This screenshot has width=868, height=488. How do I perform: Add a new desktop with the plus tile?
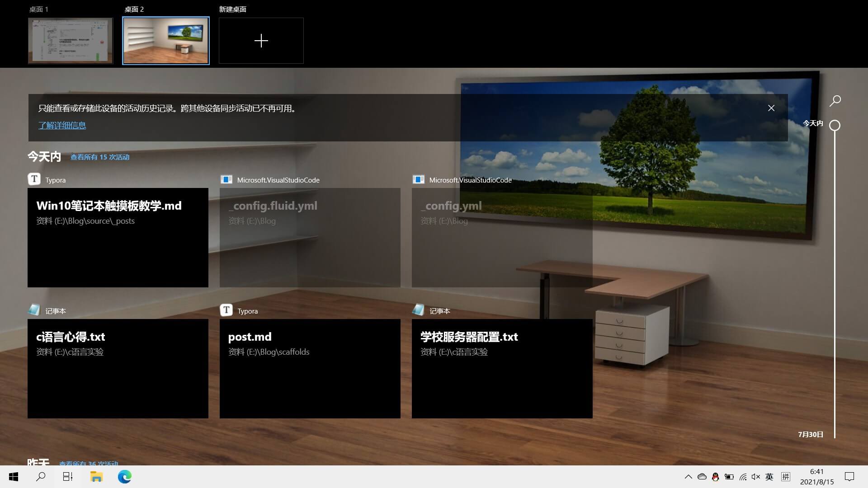[261, 41]
